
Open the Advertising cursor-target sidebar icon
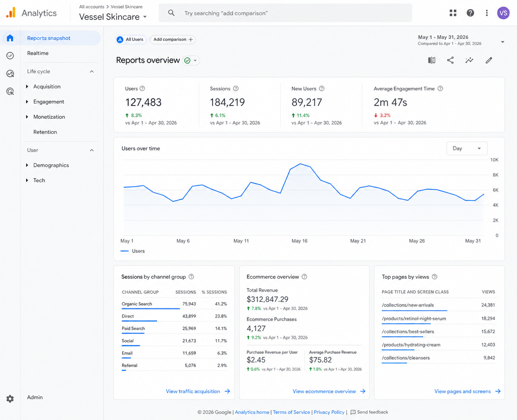(x=10, y=91)
